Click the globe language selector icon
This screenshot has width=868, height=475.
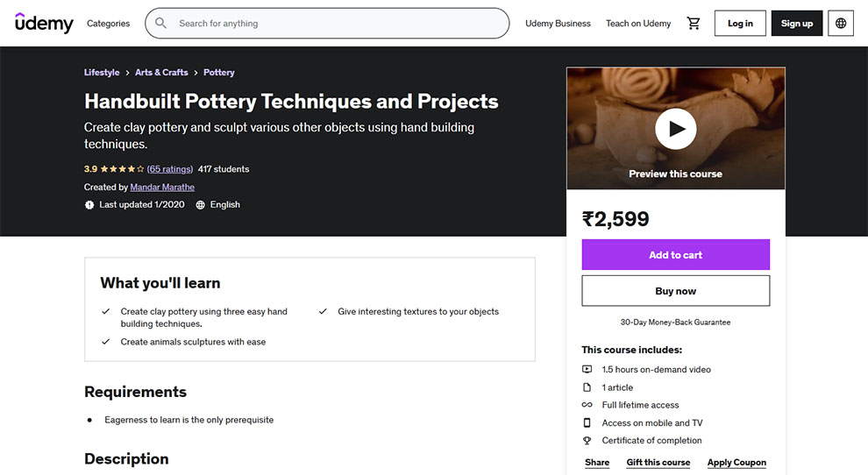point(840,24)
